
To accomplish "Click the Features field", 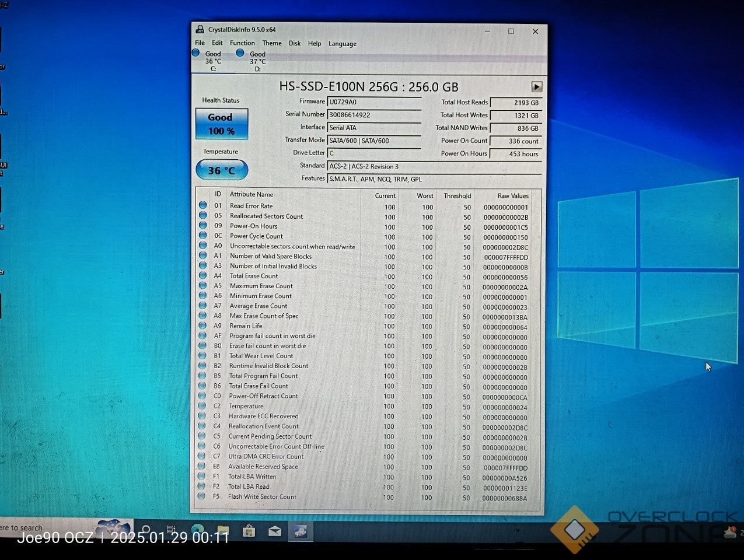I will 434,179.
